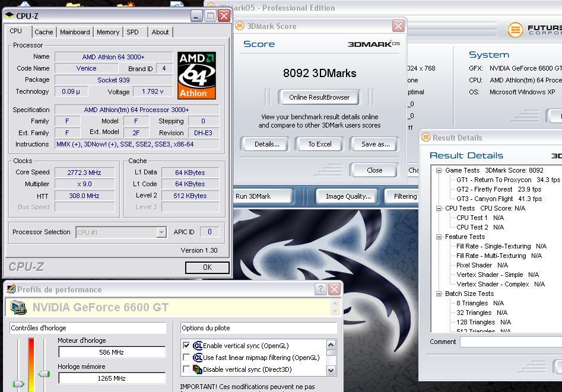
Task: Switch to the Cache tab in CPU-Z
Action: pyautogui.click(x=44, y=32)
